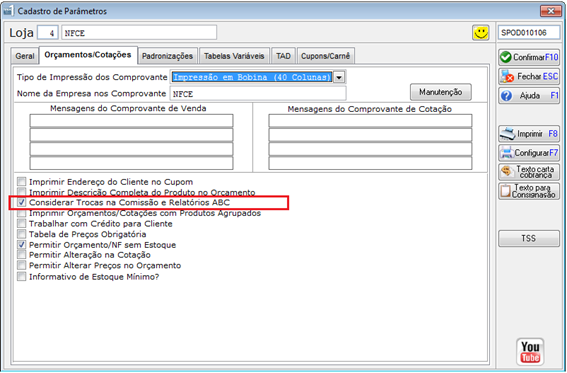The image size is (567, 373).
Task: Uncheck Considerar Trocas na Comissão e Relatórios ABC
Action: point(22,202)
